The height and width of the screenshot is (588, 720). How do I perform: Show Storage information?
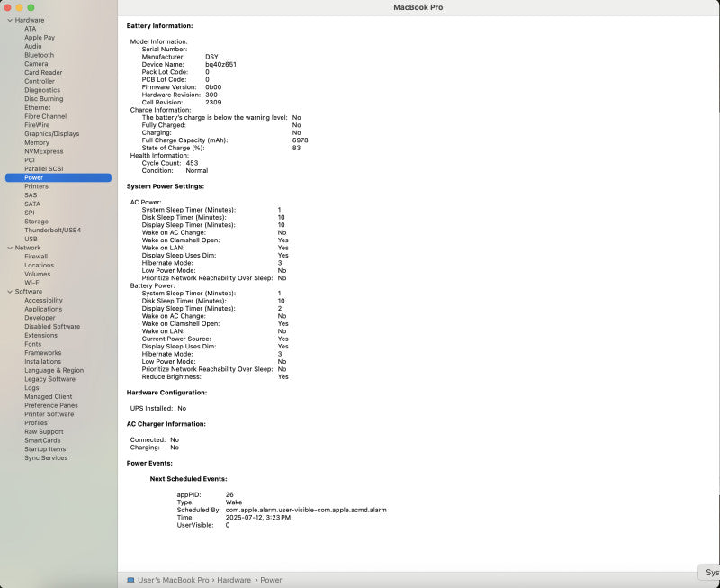36,222
